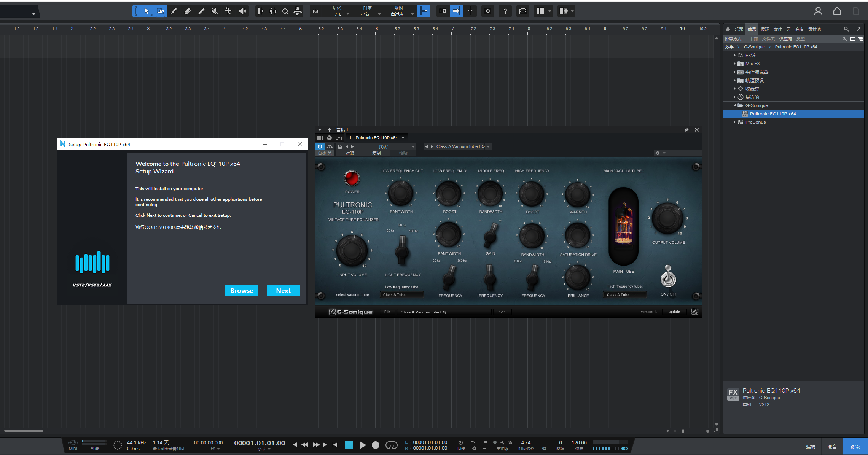
Task: Pin the plugin window
Action: [x=686, y=130]
